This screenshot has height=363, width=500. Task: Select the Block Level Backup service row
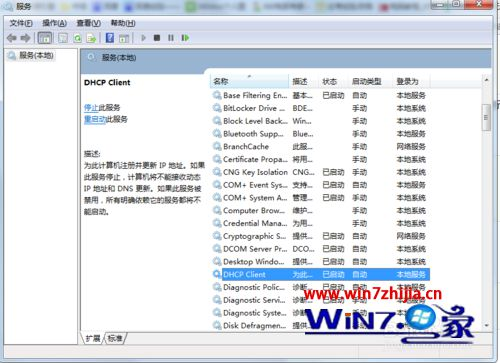321,121
